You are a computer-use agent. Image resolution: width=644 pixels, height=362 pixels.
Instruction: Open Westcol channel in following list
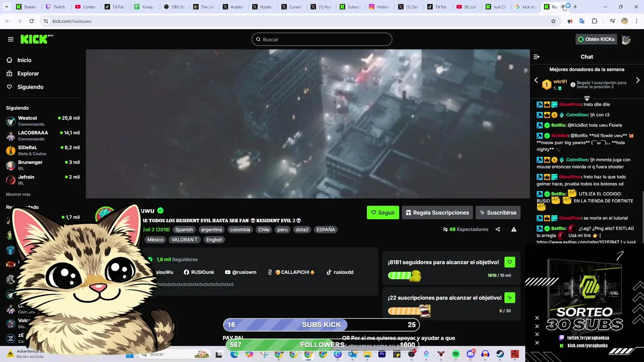[43, 121]
